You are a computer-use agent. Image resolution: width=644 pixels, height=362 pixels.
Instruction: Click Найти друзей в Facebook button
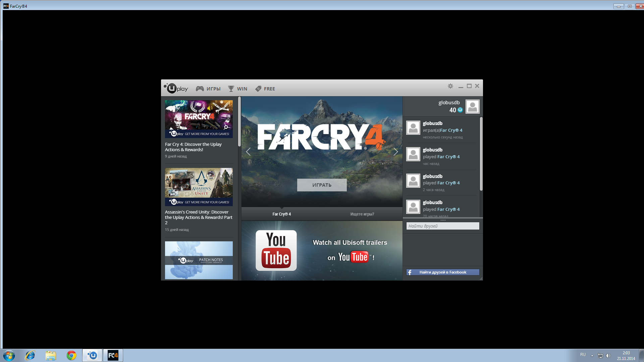(442, 272)
